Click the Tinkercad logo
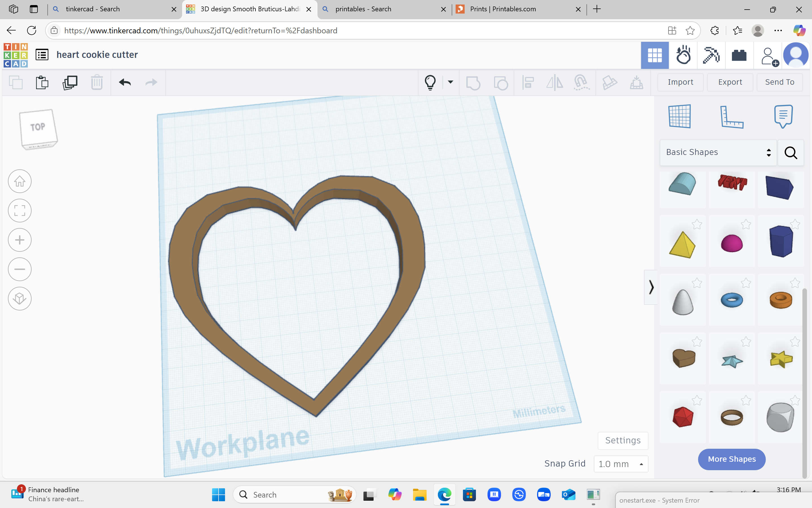Viewport: 812px width, 508px height. [16, 55]
